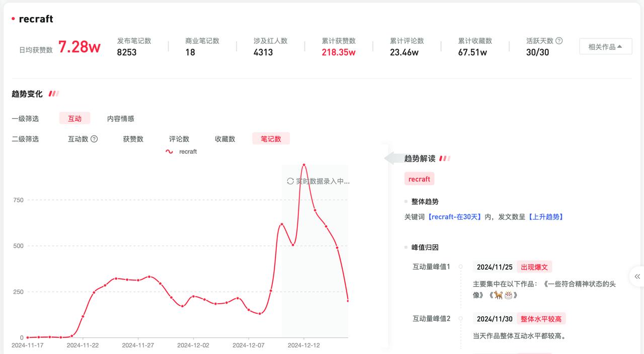
Task: Click the 涉及红人数 value 4313
Action: [x=263, y=52]
